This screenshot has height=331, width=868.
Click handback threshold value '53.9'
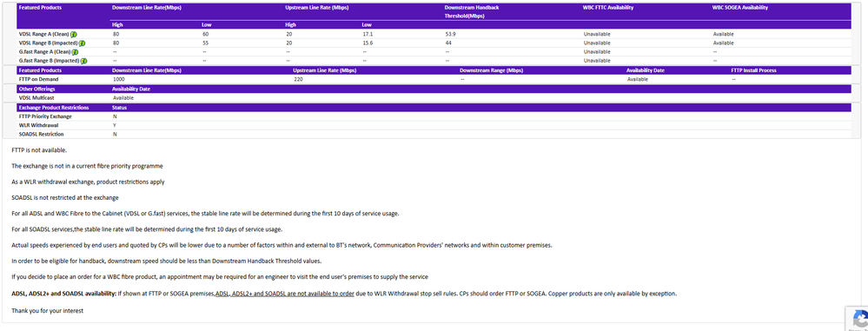[x=450, y=35]
